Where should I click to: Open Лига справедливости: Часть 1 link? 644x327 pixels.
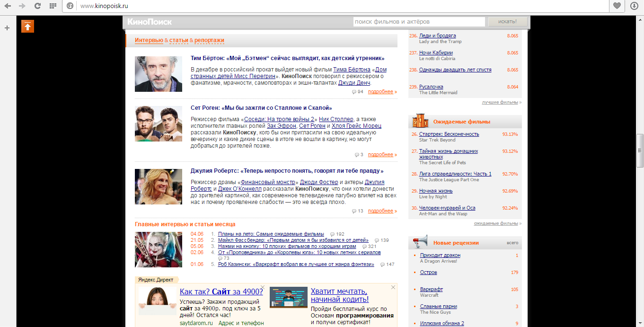[455, 174]
